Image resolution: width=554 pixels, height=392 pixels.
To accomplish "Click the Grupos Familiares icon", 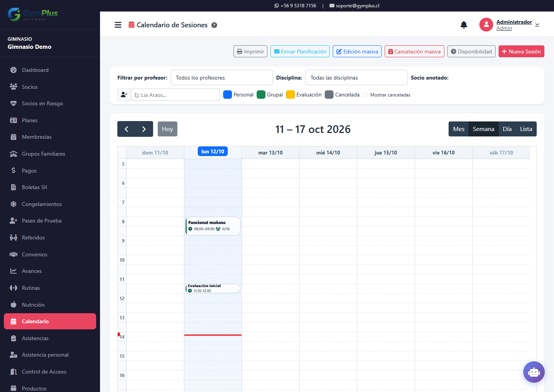I will click(13, 154).
